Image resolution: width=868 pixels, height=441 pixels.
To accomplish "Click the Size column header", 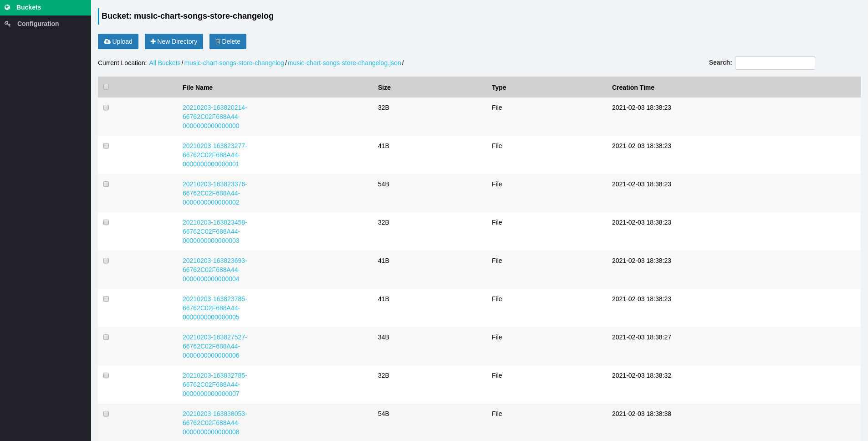I will click(x=384, y=87).
